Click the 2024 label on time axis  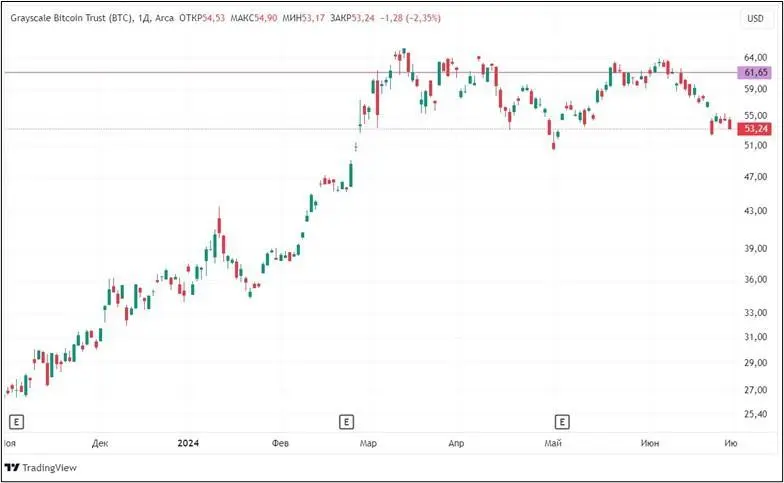point(187,442)
